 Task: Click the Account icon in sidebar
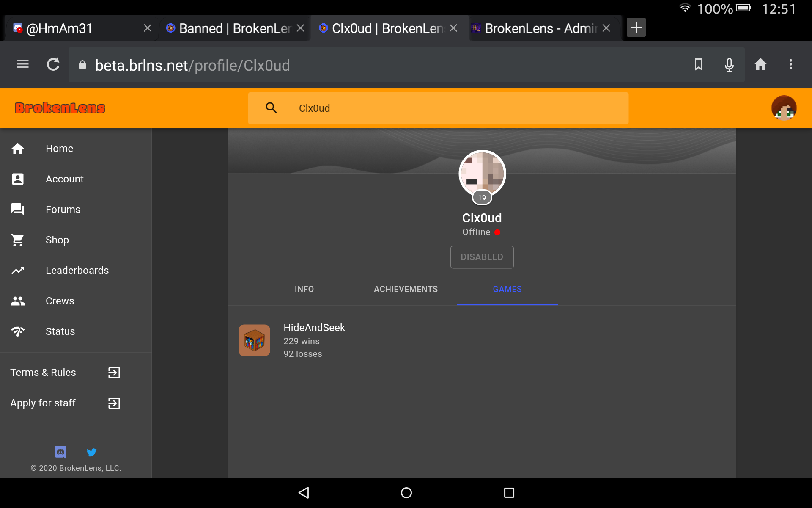tap(18, 179)
